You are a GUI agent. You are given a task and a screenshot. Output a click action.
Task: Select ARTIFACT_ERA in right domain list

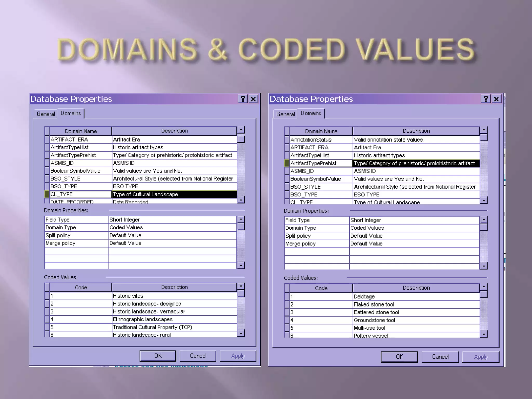(x=321, y=148)
